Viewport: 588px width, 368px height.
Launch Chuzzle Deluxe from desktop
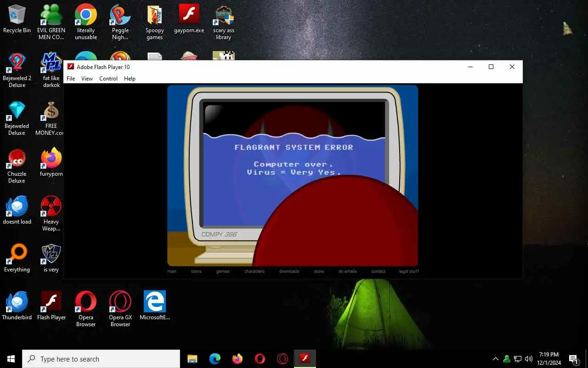pos(17,166)
